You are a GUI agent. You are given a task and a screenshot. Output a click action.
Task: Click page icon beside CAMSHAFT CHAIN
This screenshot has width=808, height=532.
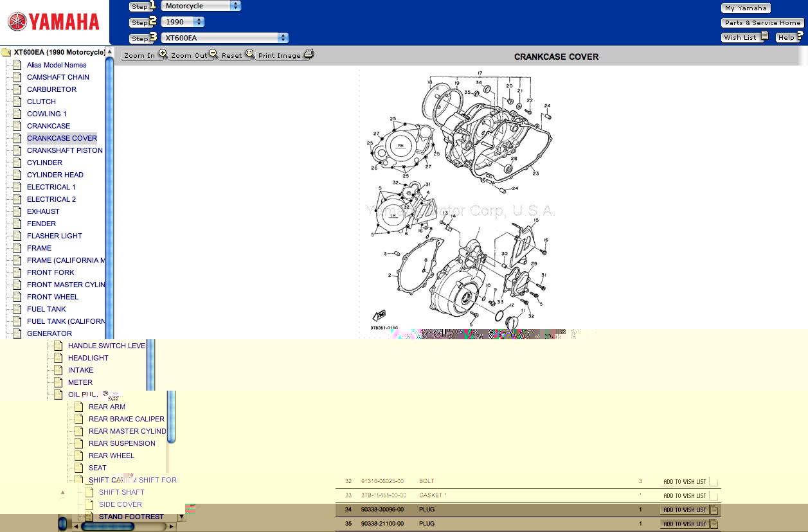17,77
